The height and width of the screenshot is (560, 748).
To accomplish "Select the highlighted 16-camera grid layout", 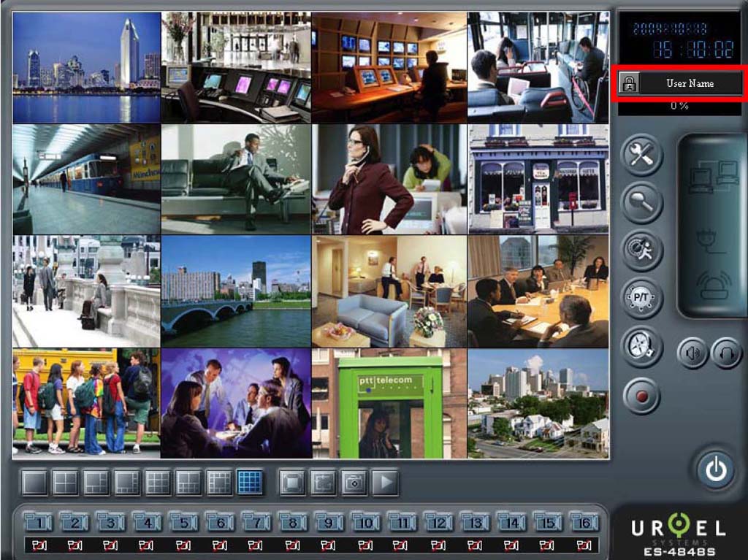I will [250, 483].
